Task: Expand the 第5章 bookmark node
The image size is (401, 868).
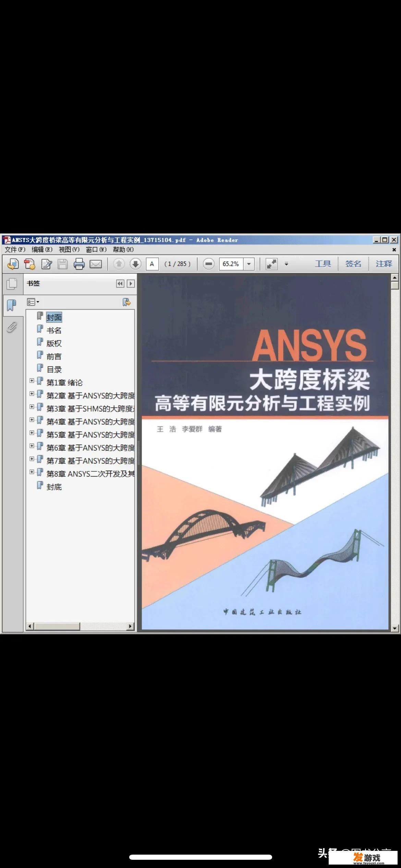Action: (x=32, y=433)
